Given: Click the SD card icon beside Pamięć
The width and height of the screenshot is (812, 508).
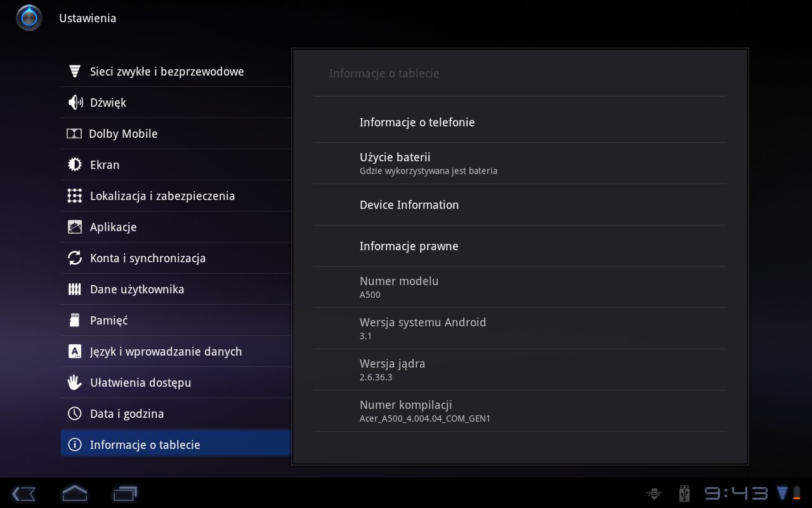Looking at the screenshot, I should pos(75,320).
